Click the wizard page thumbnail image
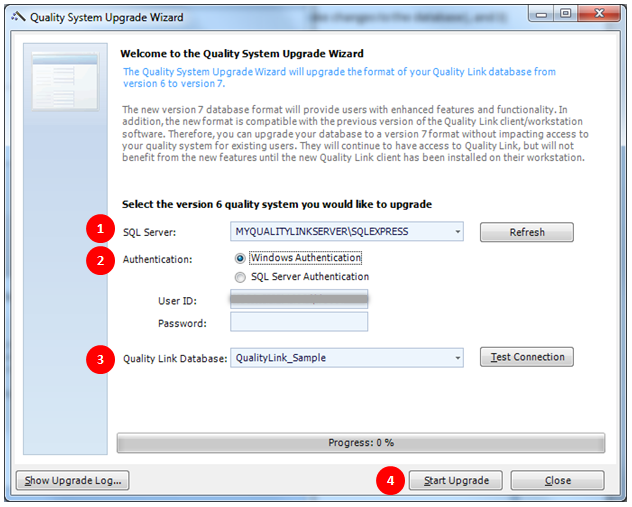 65,81
